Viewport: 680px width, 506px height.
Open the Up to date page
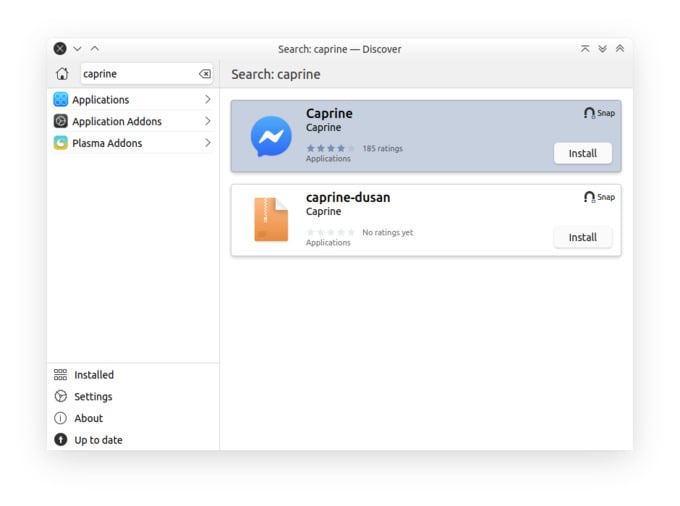[133, 440]
